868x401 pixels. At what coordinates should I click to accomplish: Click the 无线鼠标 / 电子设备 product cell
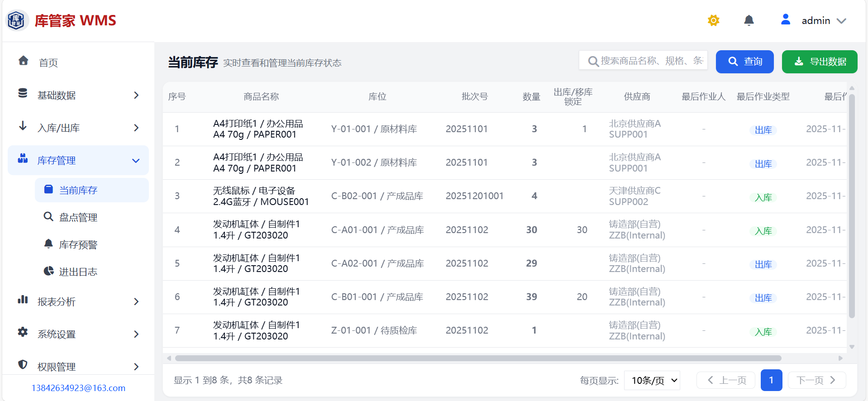[x=261, y=196]
